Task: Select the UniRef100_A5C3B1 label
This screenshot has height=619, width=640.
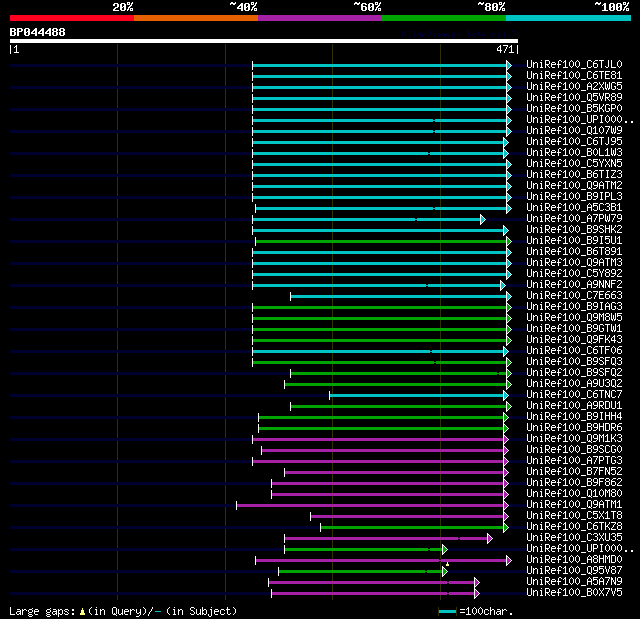Action: pyautogui.click(x=574, y=208)
